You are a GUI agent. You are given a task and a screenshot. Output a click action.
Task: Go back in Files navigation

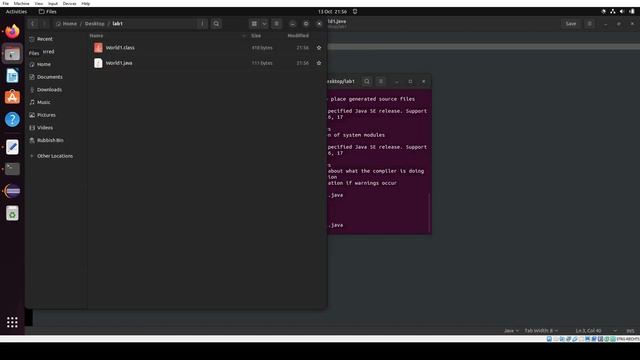[33, 24]
